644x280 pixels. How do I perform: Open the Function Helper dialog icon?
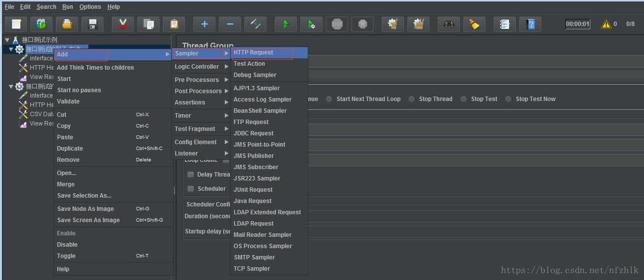coord(505,24)
